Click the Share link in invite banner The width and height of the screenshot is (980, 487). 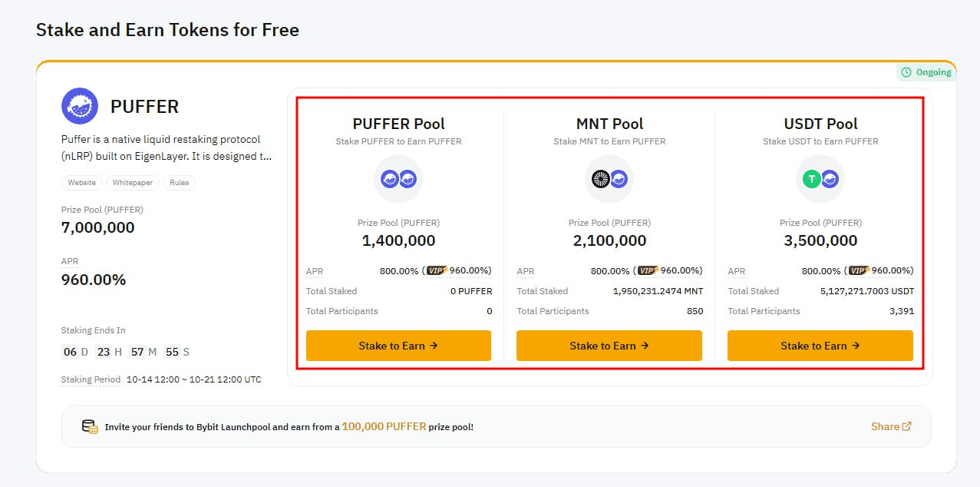[891, 426]
